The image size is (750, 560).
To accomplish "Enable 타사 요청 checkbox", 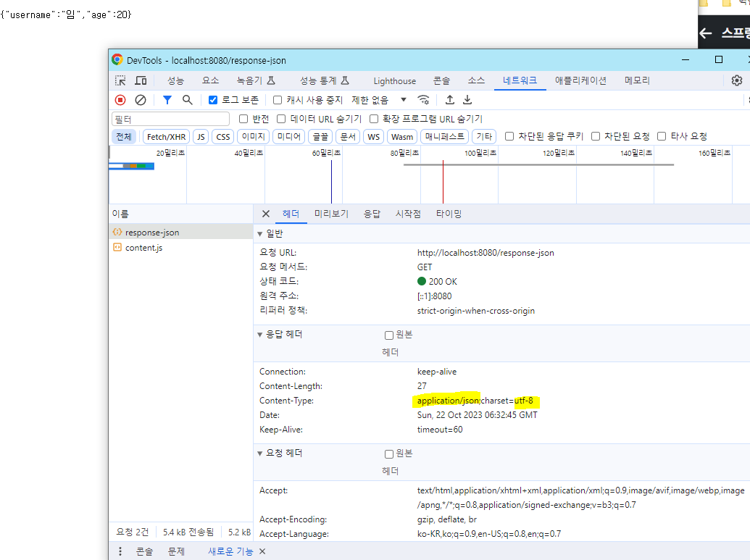I will click(662, 136).
